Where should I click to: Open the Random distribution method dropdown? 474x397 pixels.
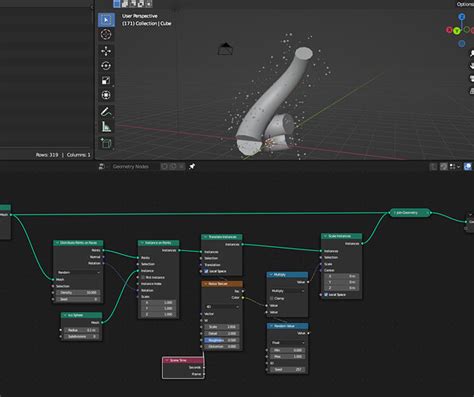coord(78,272)
